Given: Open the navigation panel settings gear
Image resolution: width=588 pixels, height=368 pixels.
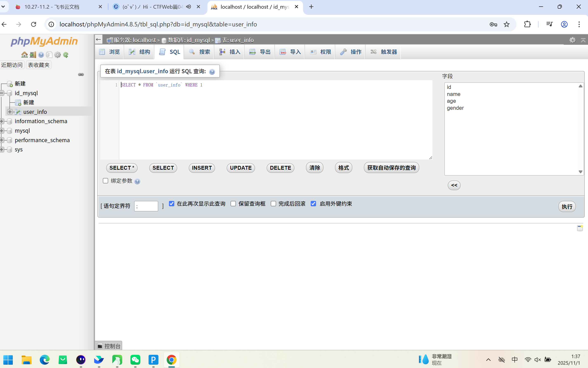Looking at the screenshot, I should click(x=57, y=55).
